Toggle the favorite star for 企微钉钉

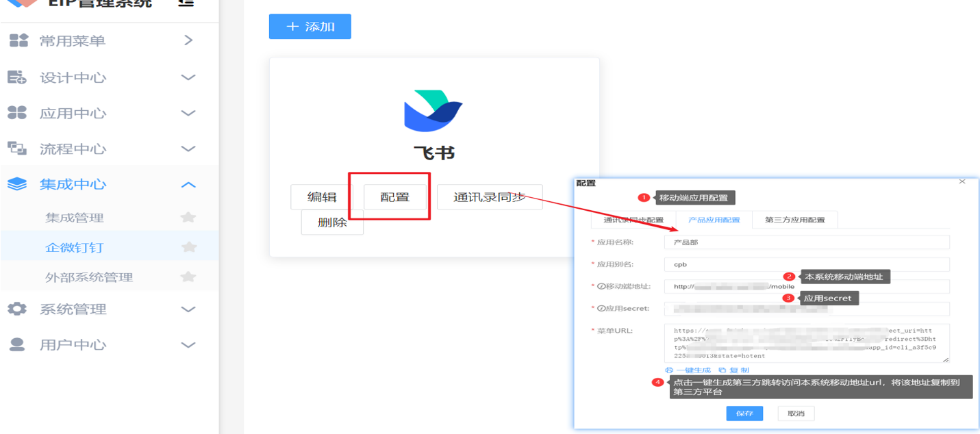pos(188,247)
